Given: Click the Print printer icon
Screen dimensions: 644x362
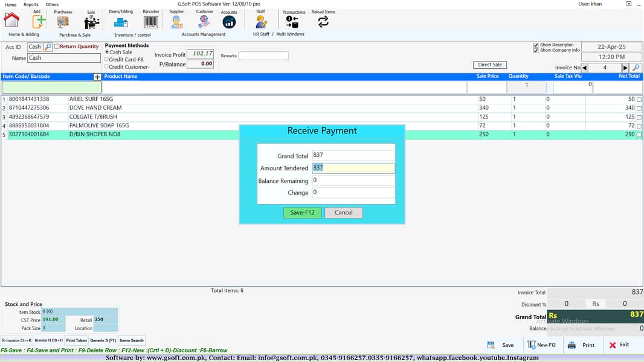Looking at the screenshot, I should (572, 345).
